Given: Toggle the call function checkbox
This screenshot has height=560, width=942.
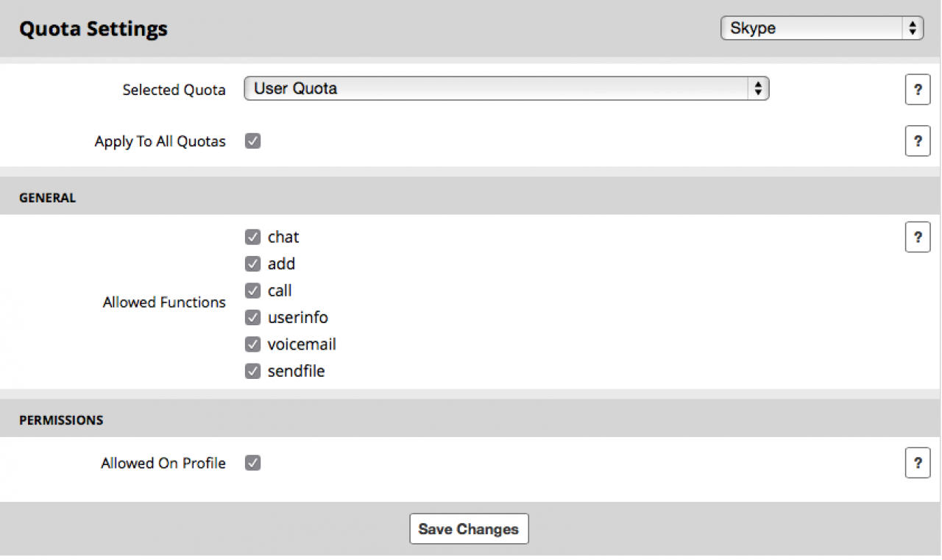Looking at the screenshot, I should [x=253, y=291].
